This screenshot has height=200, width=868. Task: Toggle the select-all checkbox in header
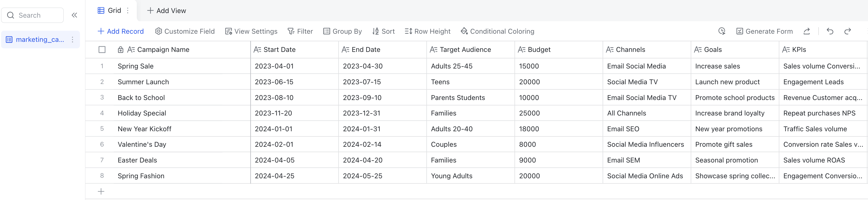[102, 49]
